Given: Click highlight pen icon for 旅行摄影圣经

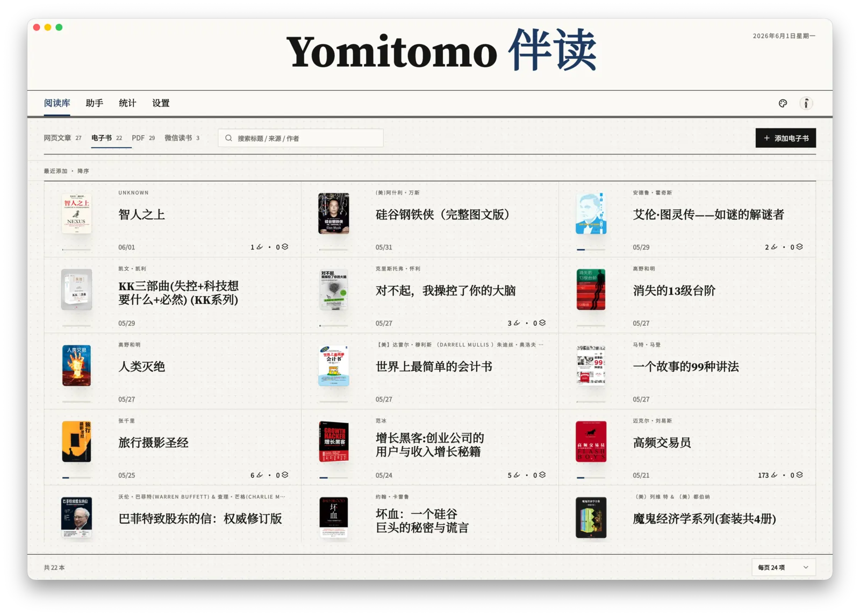Looking at the screenshot, I should [260, 475].
